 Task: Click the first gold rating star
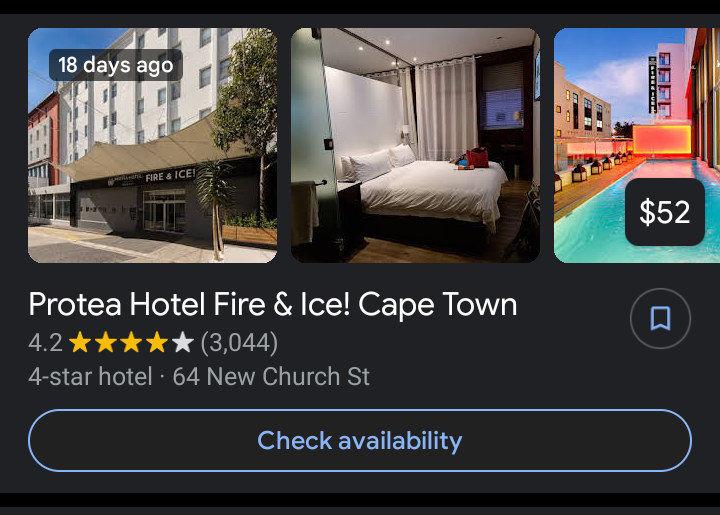80,342
